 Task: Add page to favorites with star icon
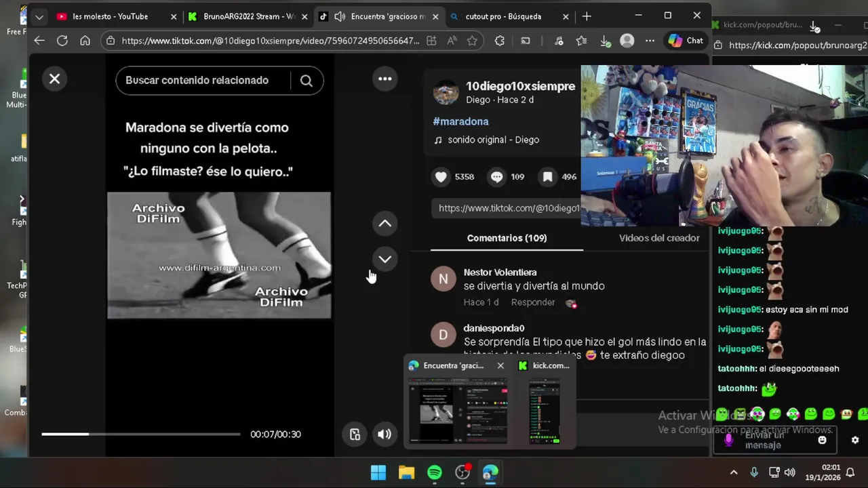[x=472, y=41]
